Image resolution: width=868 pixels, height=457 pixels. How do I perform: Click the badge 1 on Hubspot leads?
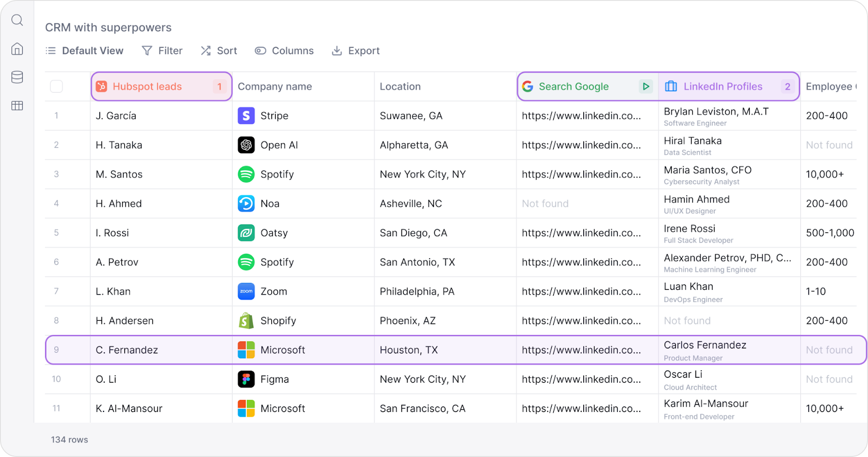220,86
